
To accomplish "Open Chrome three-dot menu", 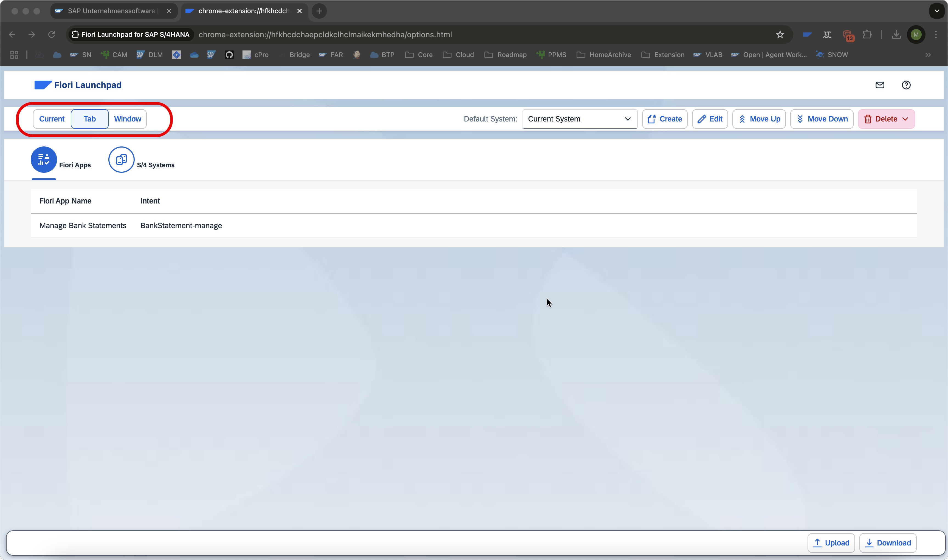I will pos(936,35).
